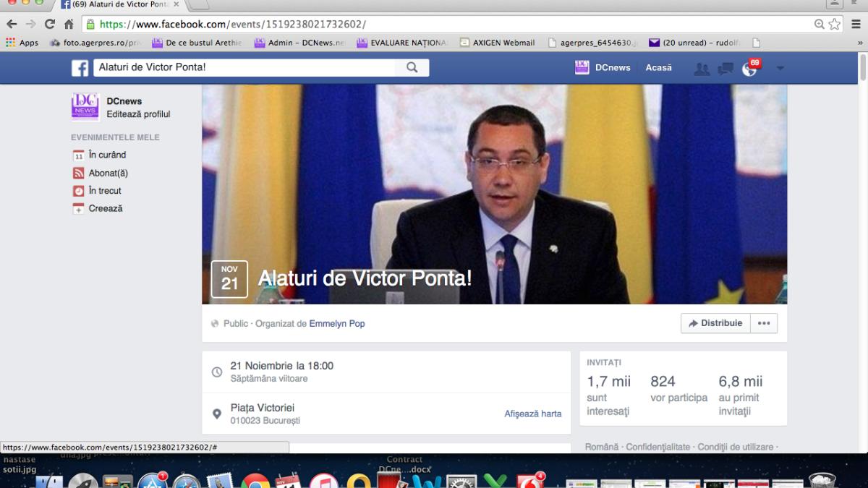
Task: Select 'În curând' in events sidebar
Action: coord(107,155)
